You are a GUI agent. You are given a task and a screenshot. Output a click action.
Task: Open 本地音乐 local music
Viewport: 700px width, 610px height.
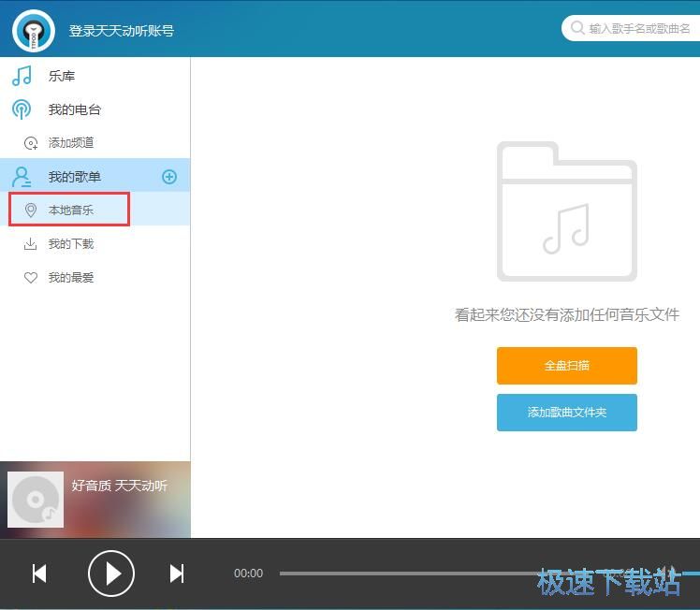(x=95, y=210)
